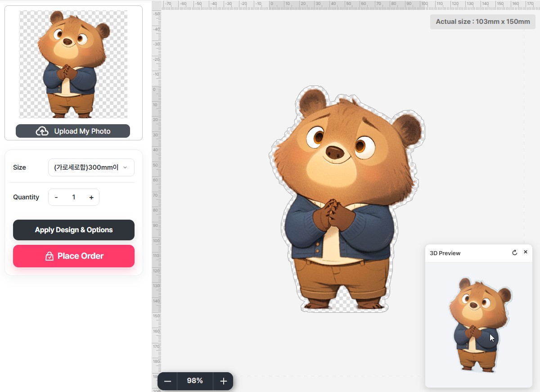Click the bear in 3D Preview

tap(480, 325)
